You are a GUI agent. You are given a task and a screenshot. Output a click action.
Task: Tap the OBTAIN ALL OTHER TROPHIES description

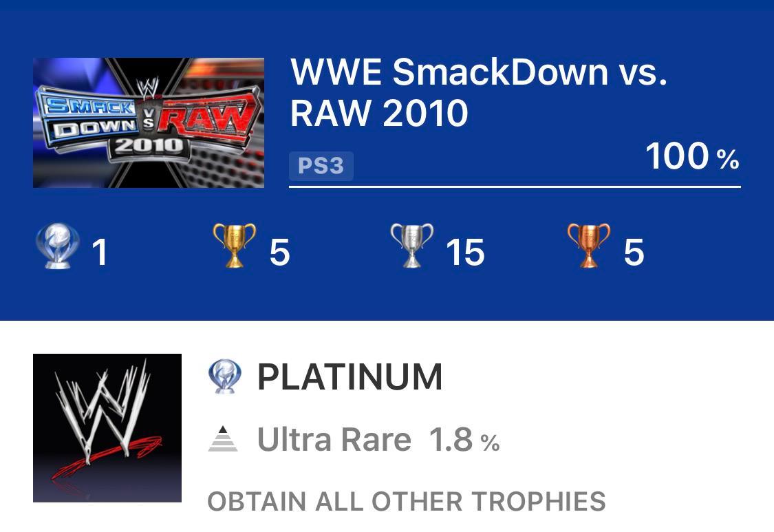pos(407,502)
